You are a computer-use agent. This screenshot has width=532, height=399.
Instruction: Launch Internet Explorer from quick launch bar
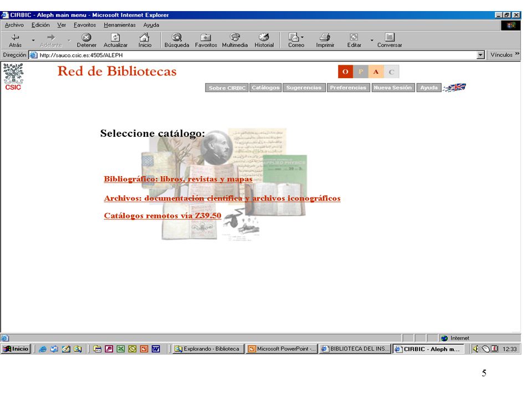(x=43, y=349)
